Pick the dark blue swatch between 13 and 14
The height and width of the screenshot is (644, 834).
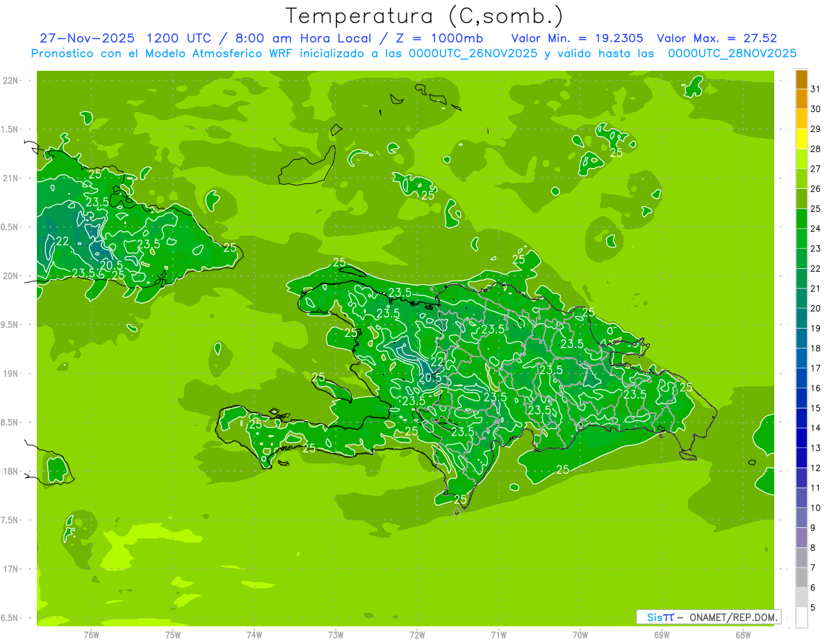coord(801,438)
